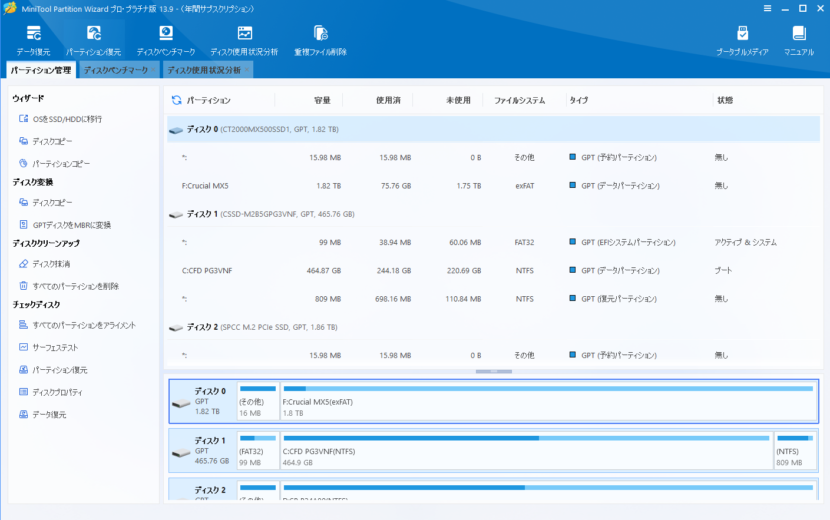Choose すべてのパーティションを削除
Screen dimensions: 830x520
(69, 286)
